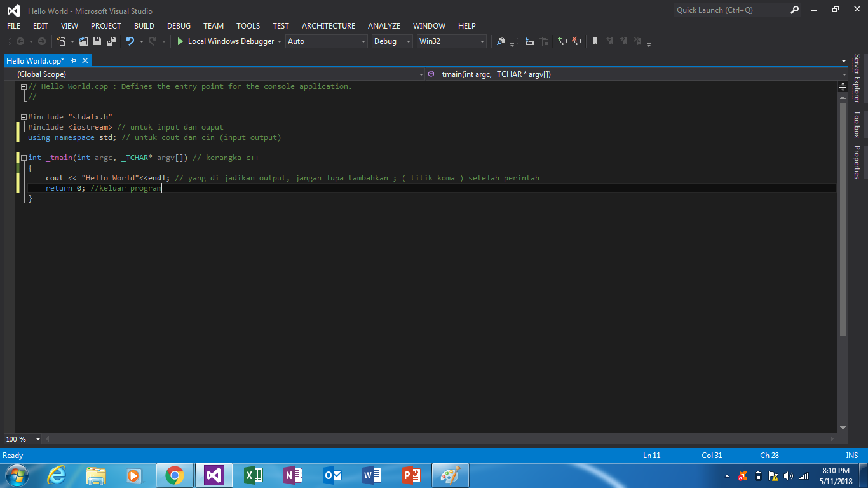Clear all bookmarks icon
Screen dimensions: 868x488
click(x=637, y=41)
